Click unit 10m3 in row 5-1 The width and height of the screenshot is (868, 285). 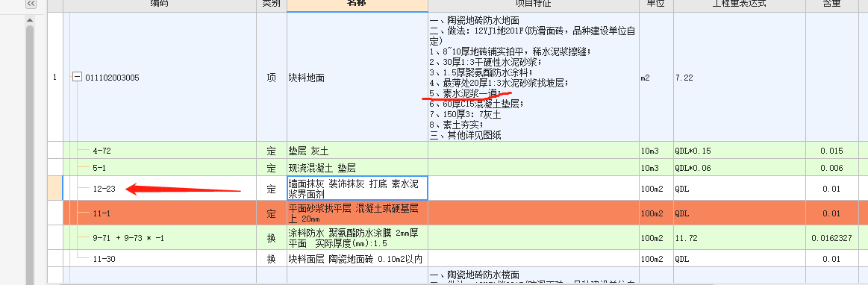click(656, 168)
